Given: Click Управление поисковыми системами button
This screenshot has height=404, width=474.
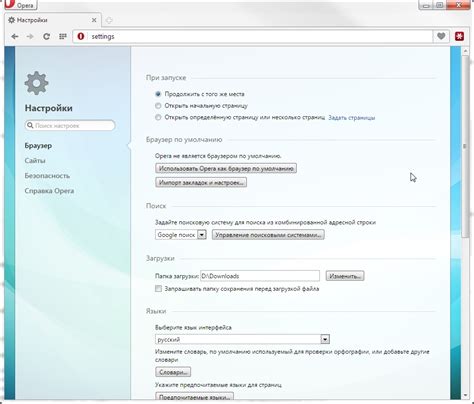Looking at the screenshot, I should coord(268,235).
